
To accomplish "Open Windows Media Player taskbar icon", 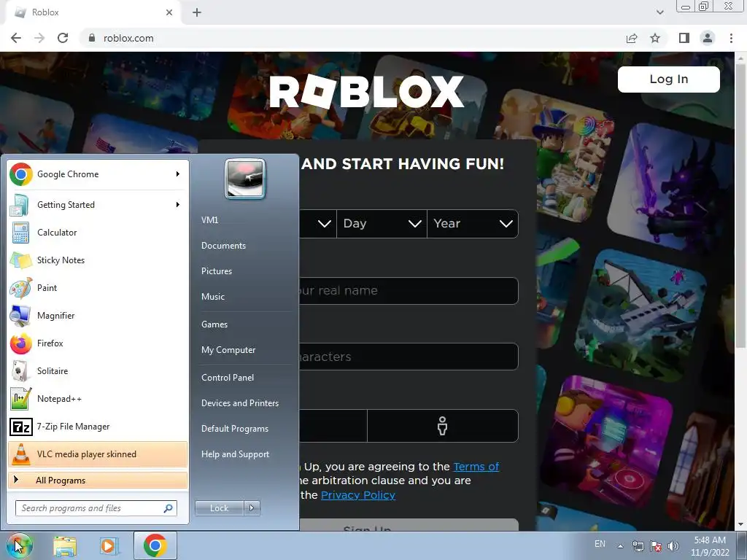I will [x=109, y=545].
